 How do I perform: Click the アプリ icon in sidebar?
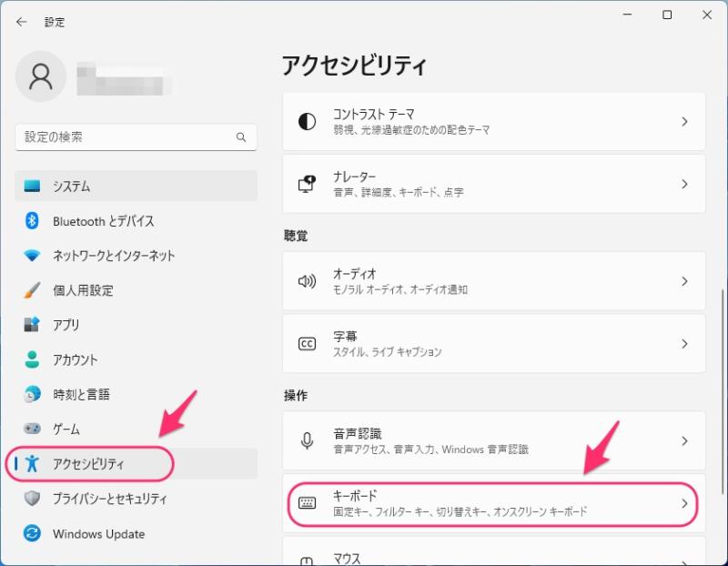coord(32,325)
